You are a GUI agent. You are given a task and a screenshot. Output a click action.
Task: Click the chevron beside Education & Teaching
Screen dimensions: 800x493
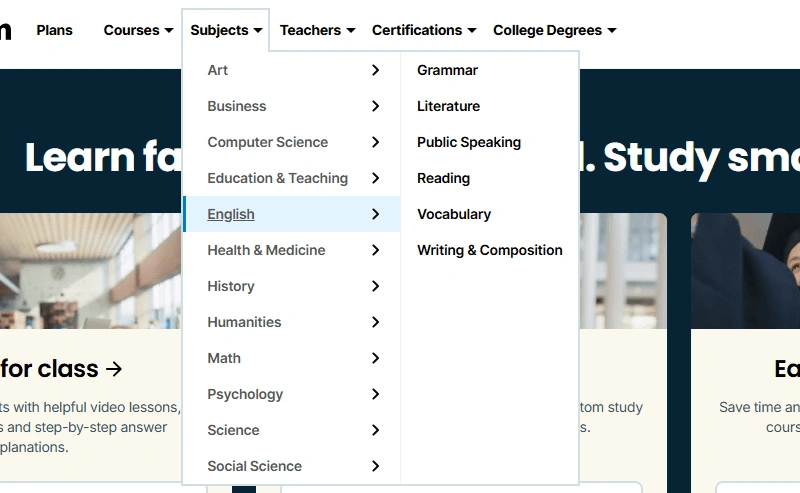pyautogui.click(x=375, y=178)
